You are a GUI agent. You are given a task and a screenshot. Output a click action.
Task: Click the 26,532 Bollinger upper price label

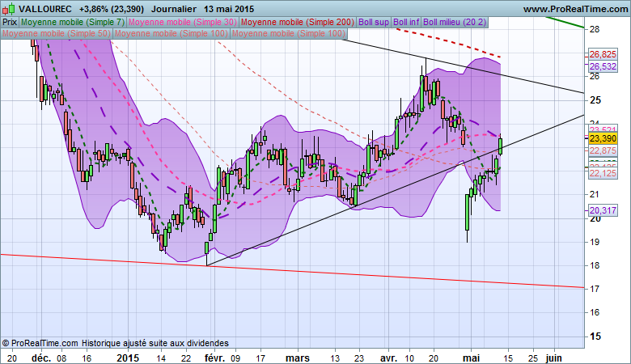(603, 66)
